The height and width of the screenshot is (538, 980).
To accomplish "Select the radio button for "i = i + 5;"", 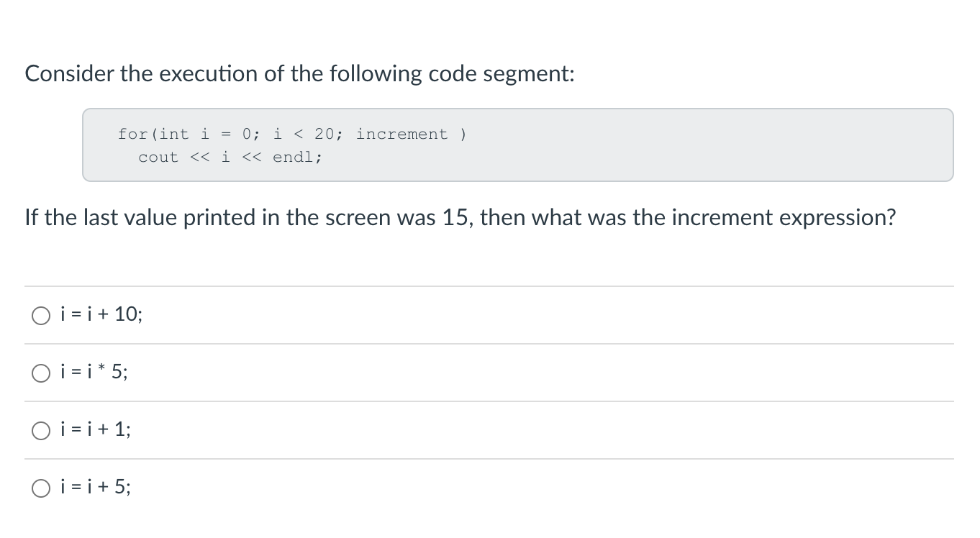I will (x=41, y=488).
